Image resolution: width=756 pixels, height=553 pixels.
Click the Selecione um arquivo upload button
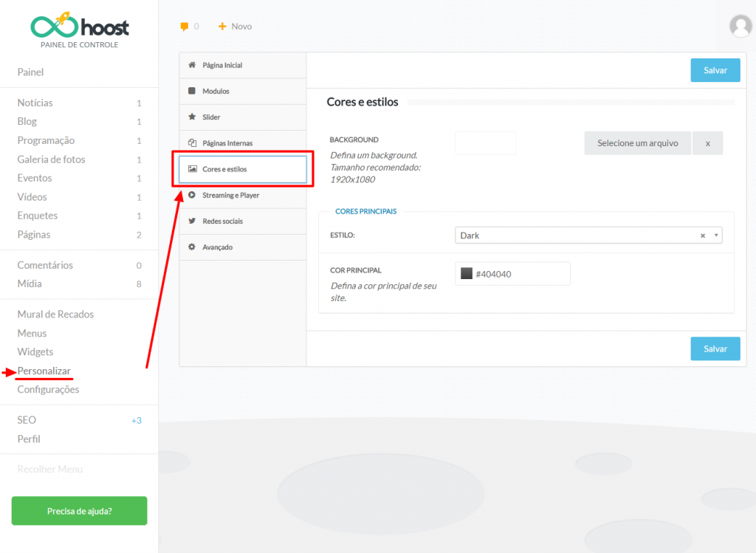click(x=637, y=142)
